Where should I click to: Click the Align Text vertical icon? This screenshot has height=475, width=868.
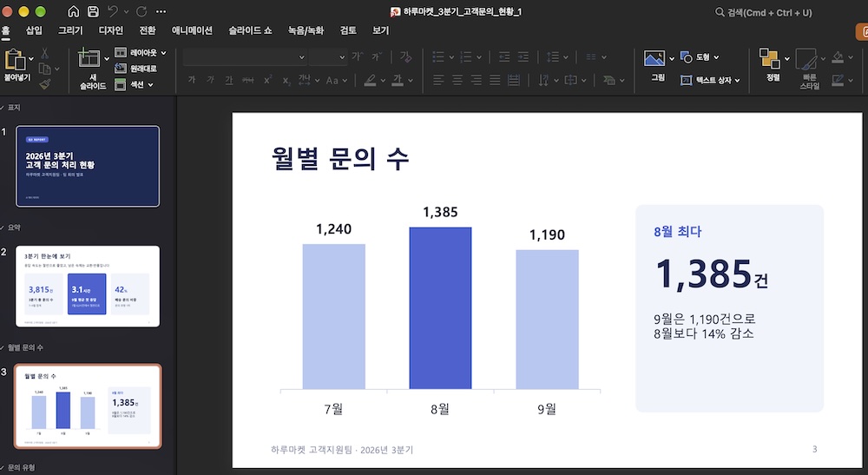(571, 80)
